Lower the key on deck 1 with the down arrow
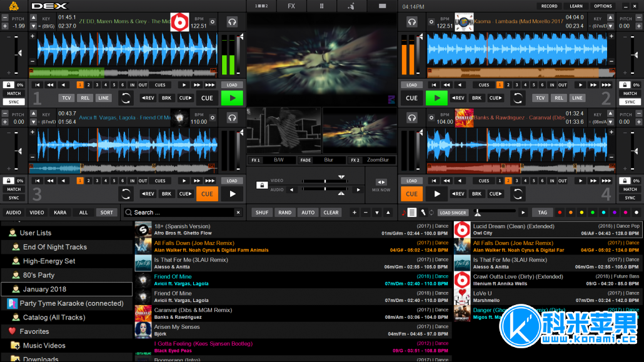This screenshot has width=644, height=362. (34, 26)
